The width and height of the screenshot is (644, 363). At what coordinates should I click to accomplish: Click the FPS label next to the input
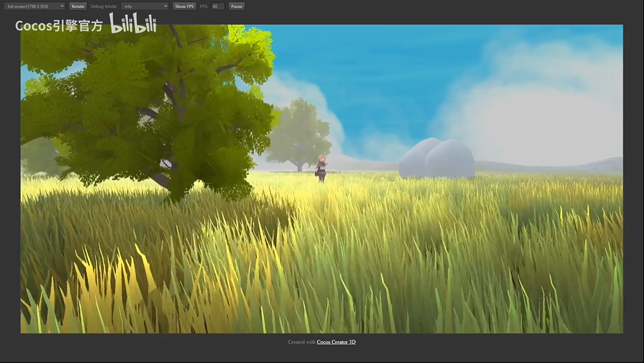coord(203,6)
